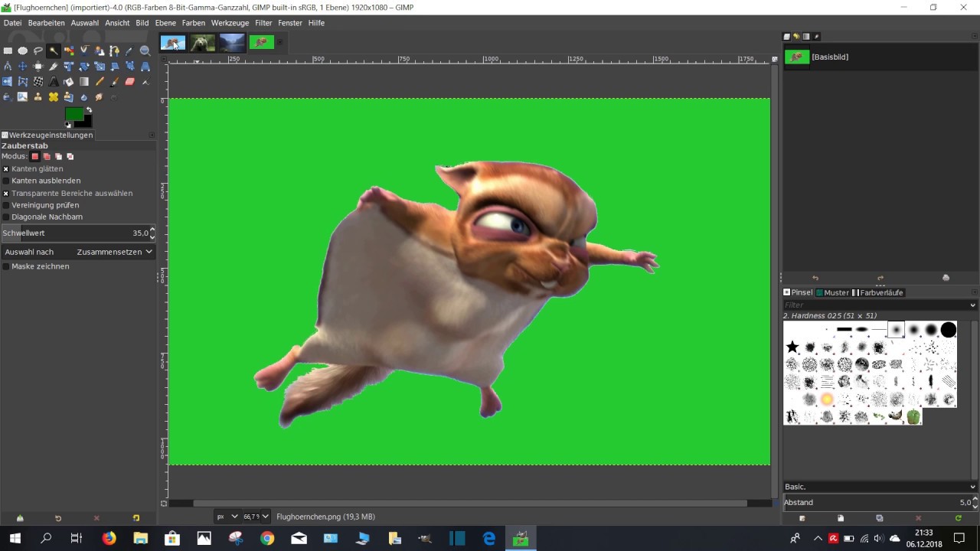The image size is (980, 551).
Task: Select the Zoom magnifier tool
Action: [145, 51]
